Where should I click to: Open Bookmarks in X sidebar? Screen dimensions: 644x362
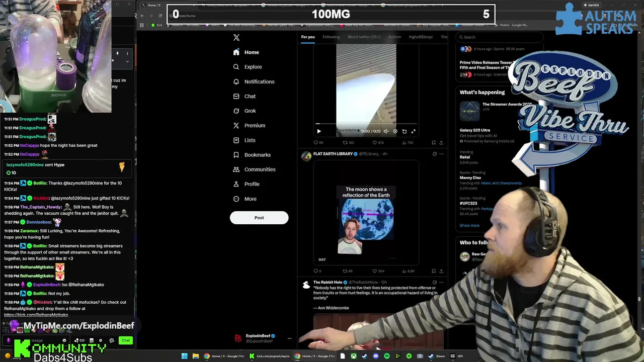pos(252,155)
